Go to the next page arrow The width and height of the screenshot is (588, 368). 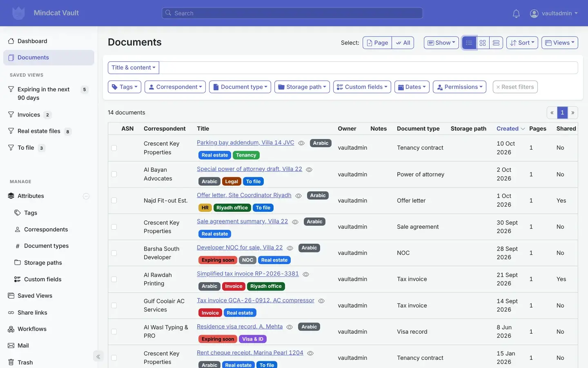coord(573,112)
